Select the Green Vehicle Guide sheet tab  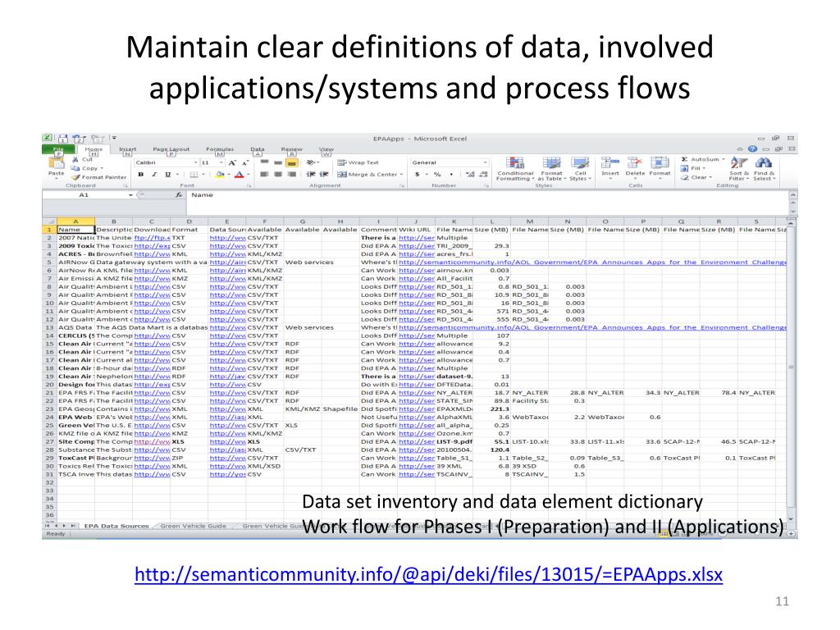pyautogui.click(x=193, y=526)
